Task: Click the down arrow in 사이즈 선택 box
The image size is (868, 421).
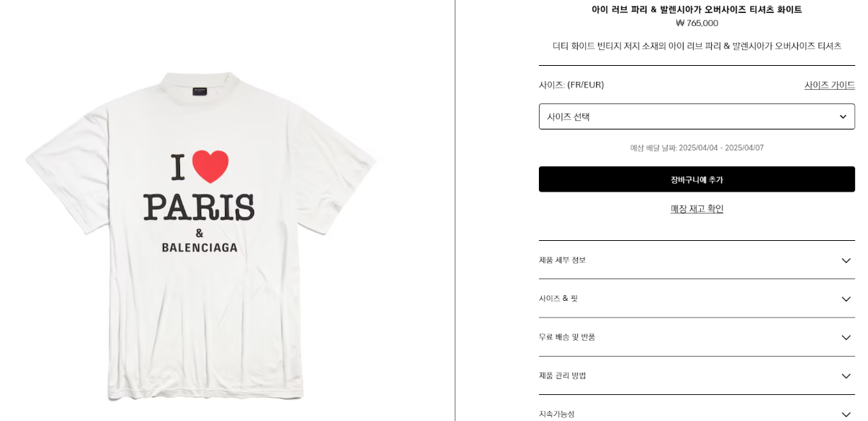Action: point(843,116)
